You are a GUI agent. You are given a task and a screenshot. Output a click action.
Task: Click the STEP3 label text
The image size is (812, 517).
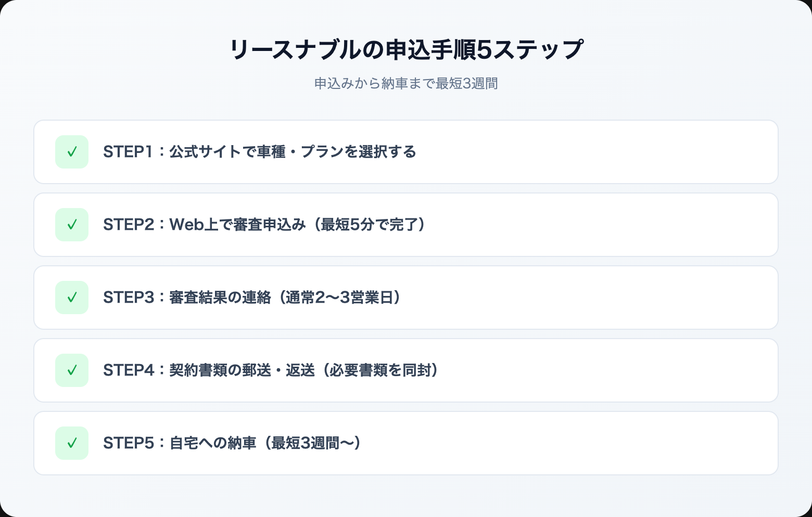coord(129,298)
